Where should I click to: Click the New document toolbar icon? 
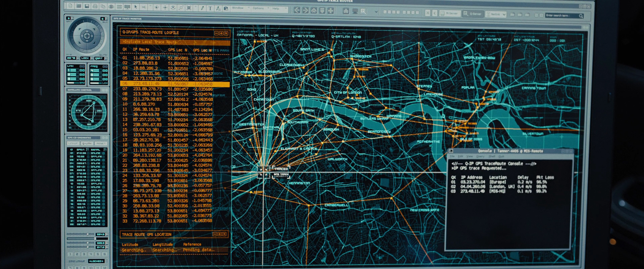(x=70, y=6)
